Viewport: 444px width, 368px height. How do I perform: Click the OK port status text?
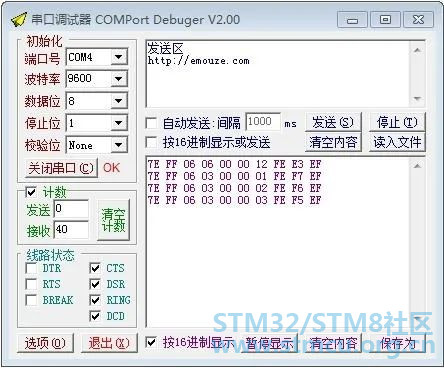point(111,168)
